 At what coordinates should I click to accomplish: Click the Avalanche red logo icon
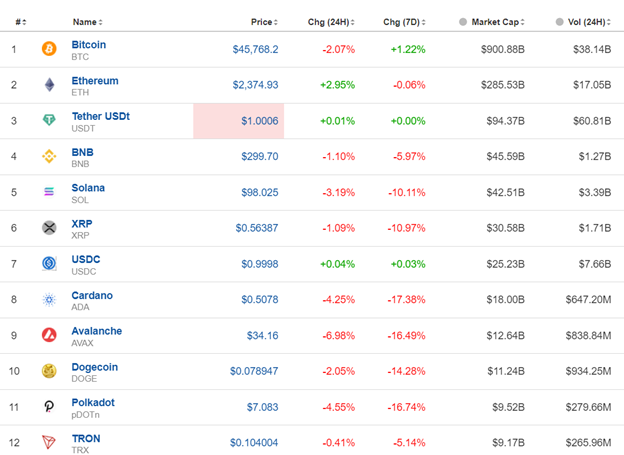49,335
